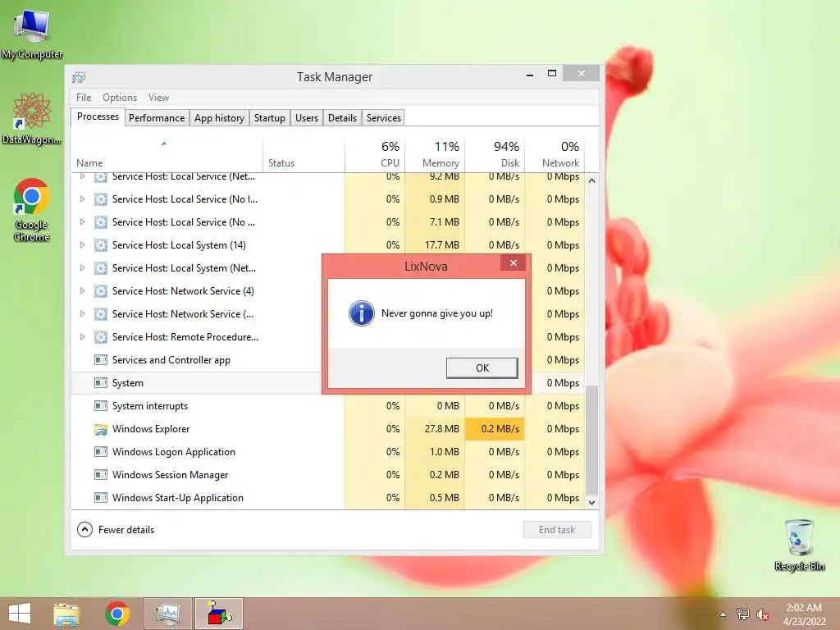
Task: Expand Service Host: Local System (Net... row
Action: click(82, 268)
